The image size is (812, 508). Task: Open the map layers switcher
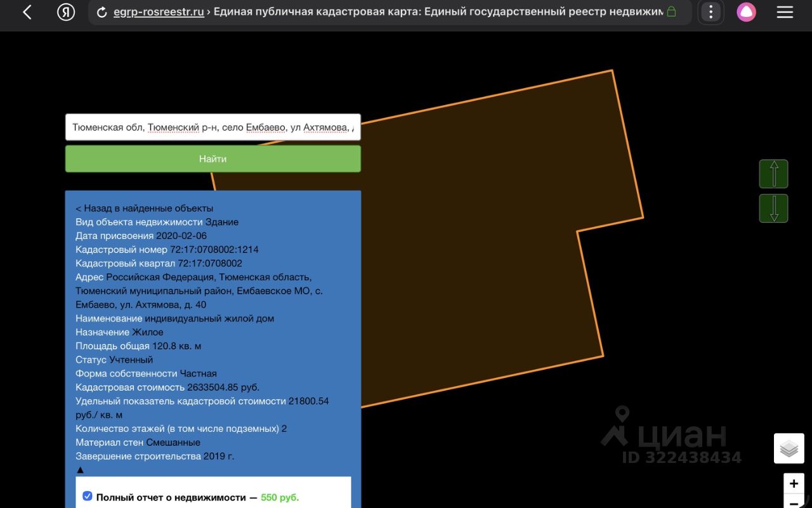click(x=789, y=448)
